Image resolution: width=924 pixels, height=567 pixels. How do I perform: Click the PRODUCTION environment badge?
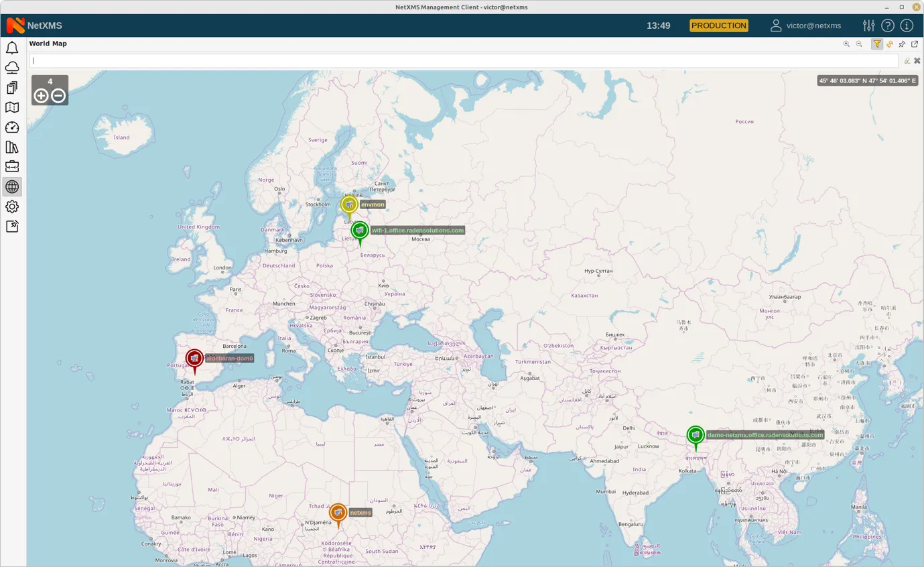pos(718,25)
